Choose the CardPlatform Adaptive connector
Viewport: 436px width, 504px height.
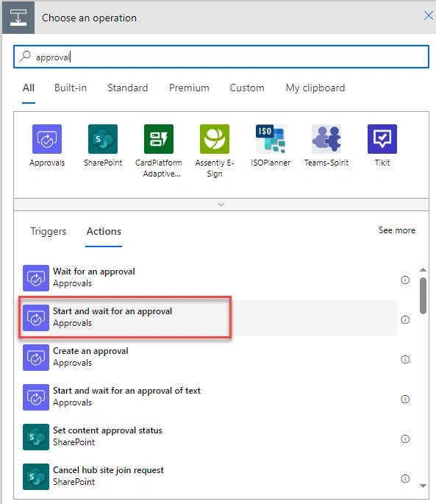tap(159, 139)
